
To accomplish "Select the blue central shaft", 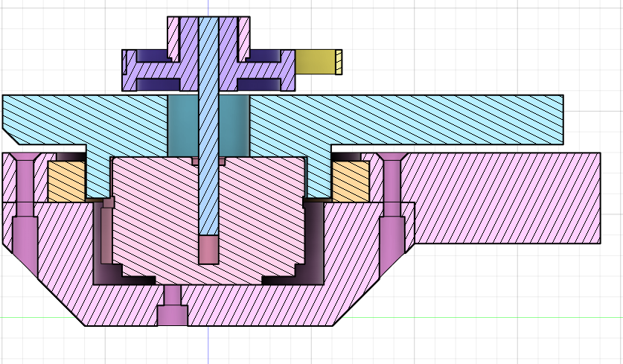I will click(x=208, y=126).
